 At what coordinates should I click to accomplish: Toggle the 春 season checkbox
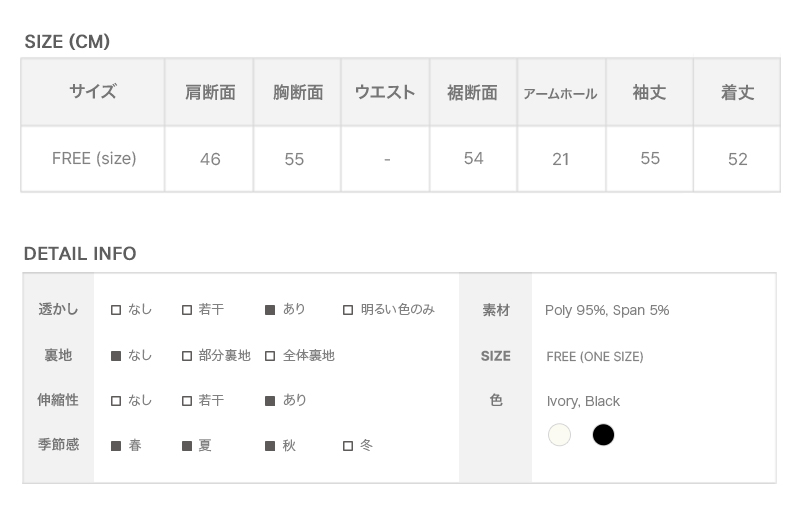[116, 446]
